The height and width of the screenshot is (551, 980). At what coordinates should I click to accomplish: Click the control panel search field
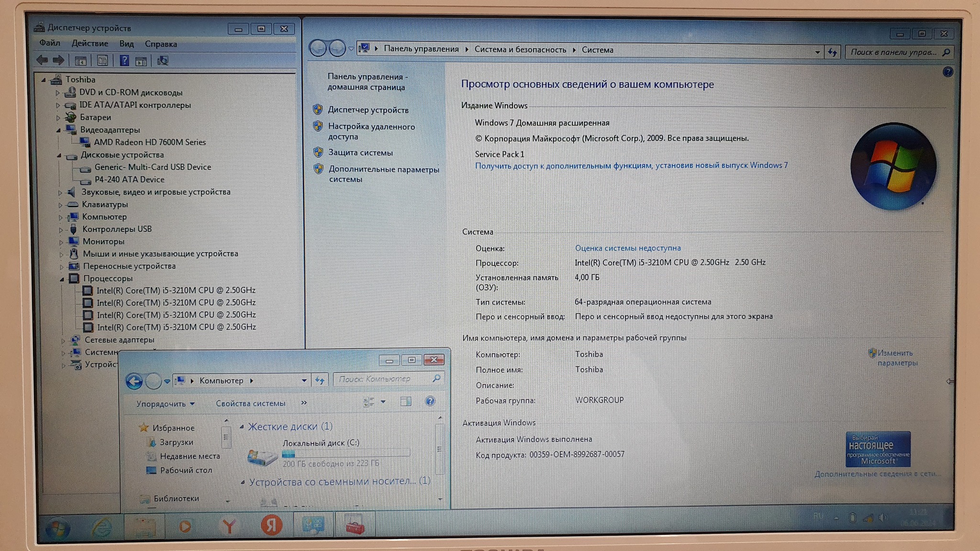[893, 52]
